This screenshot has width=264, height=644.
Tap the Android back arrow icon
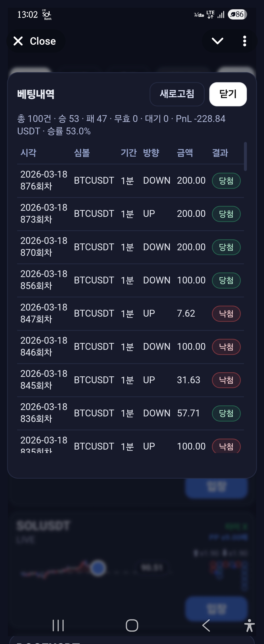[206, 625]
